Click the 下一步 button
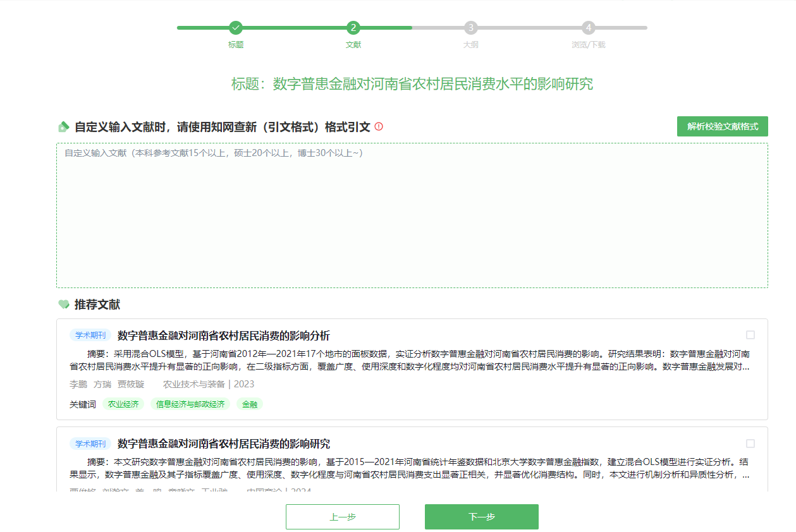The image size is (796, 532). [482, 517]
